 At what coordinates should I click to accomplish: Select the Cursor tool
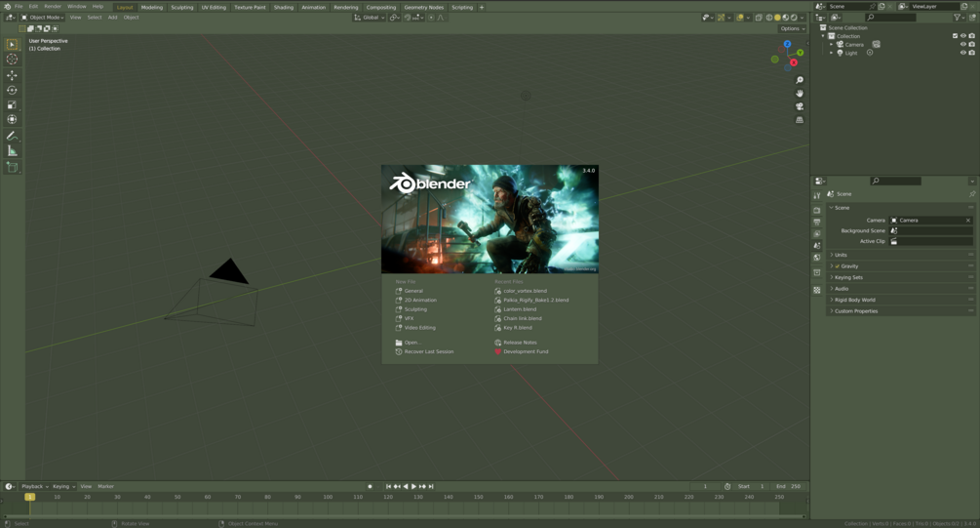[x=12, y=60]
